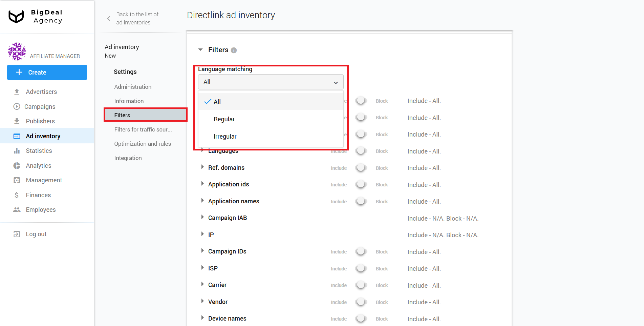The width and height of the screenshot is (644, 326).
Task: Toggle the Carrier filter switch
Action: tap(361, 285)
